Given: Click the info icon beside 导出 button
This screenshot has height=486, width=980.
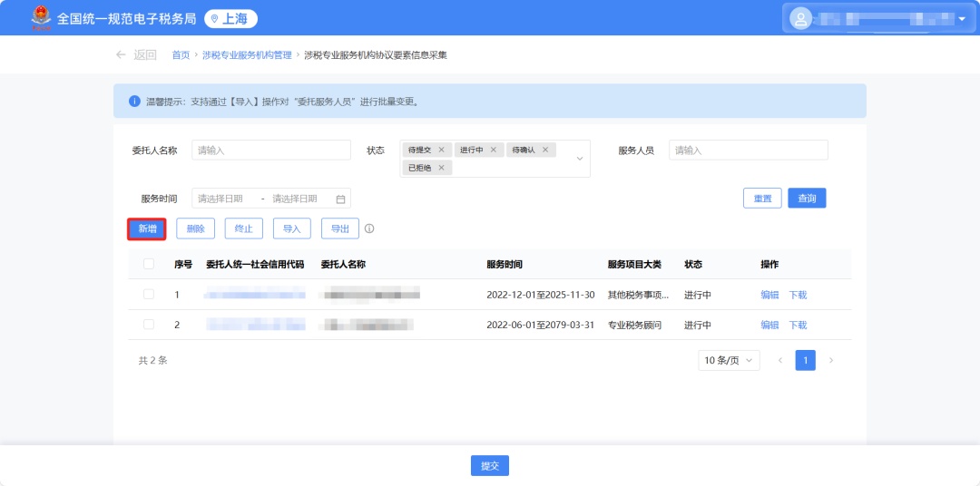Looking at the screenshot, I should (369, 229).
